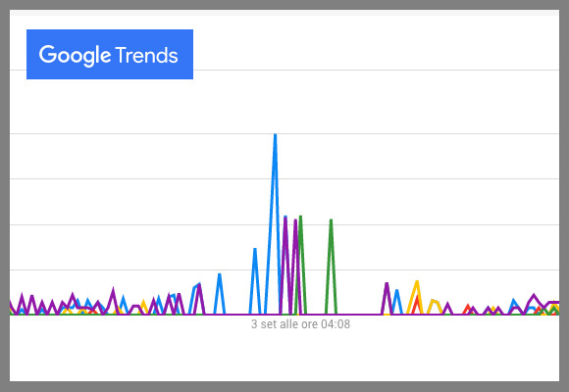
Task: Select the first tall purple spike after the blue peak
Action: (x=285, y=218)
